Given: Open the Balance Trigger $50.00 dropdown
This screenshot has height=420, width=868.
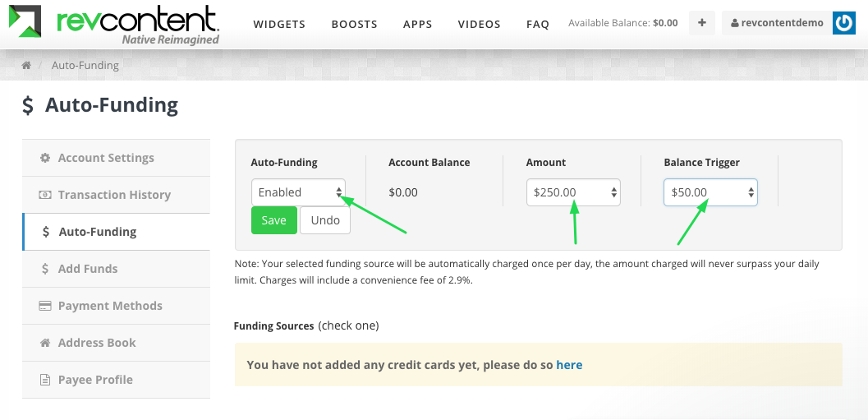Looking at the screenshot, I should coord(710,192).
